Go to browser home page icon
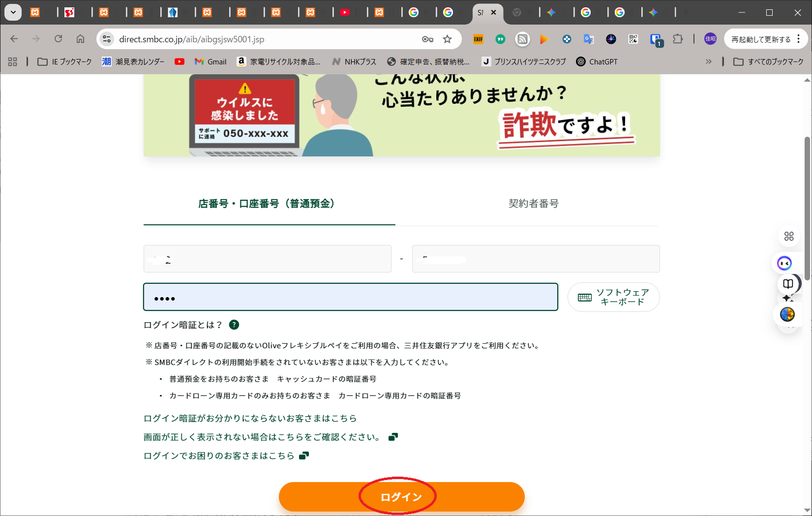Screen dimensions: 812x516 (80, 39)
